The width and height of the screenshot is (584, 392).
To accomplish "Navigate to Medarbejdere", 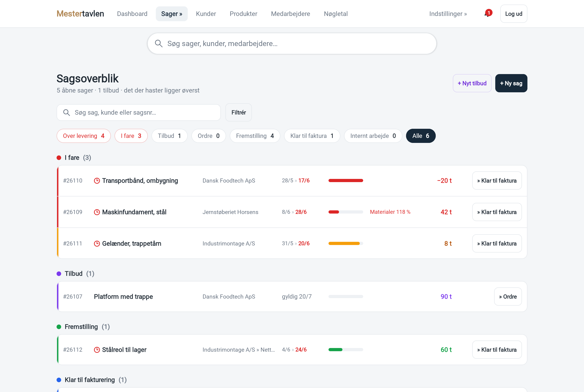I will 290,14.
